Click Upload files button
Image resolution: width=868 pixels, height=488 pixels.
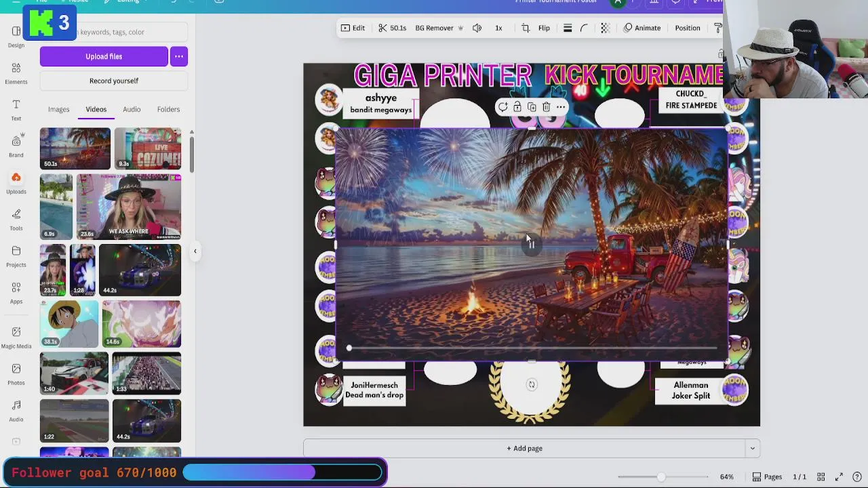point(104,56)
